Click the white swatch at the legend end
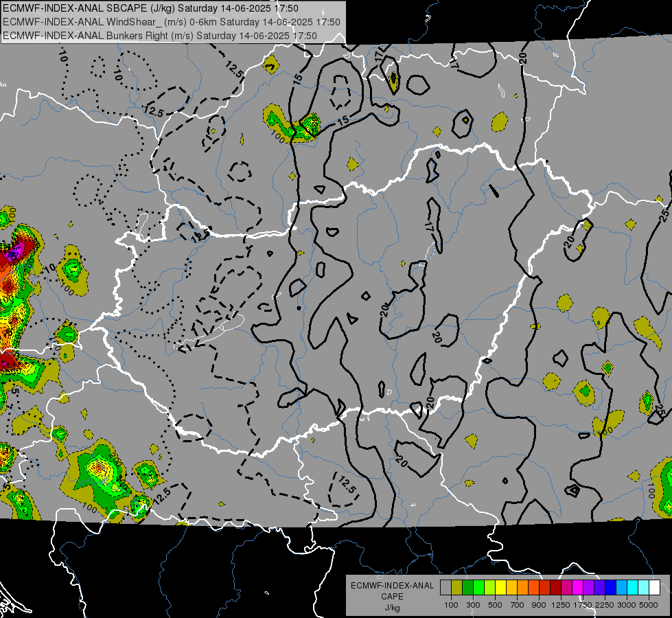 coord(654,587)
